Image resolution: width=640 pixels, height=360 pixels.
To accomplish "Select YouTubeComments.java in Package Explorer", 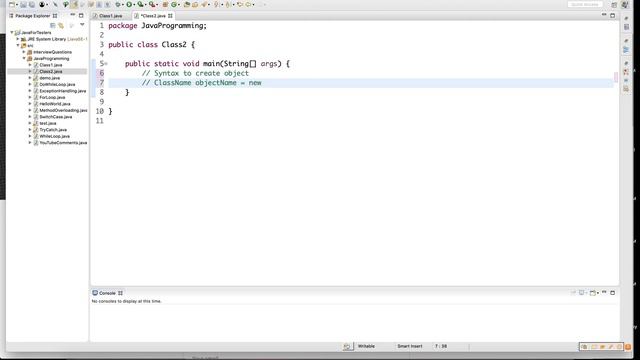I will point(63,143).
